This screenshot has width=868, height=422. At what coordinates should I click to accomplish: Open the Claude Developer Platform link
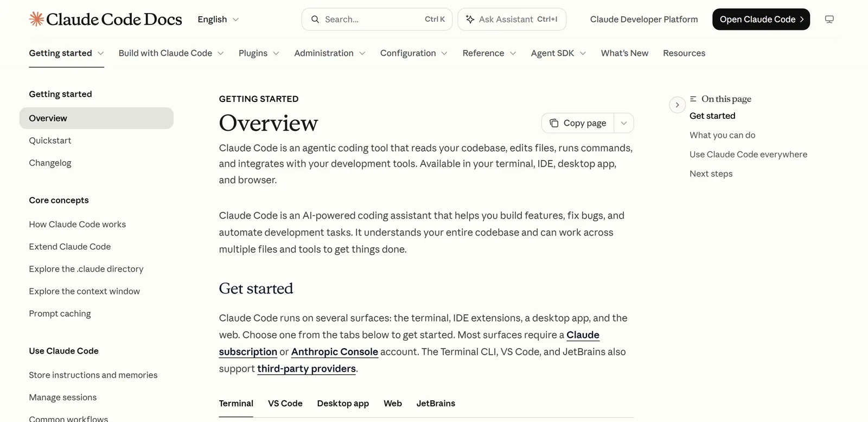(644, 20)
